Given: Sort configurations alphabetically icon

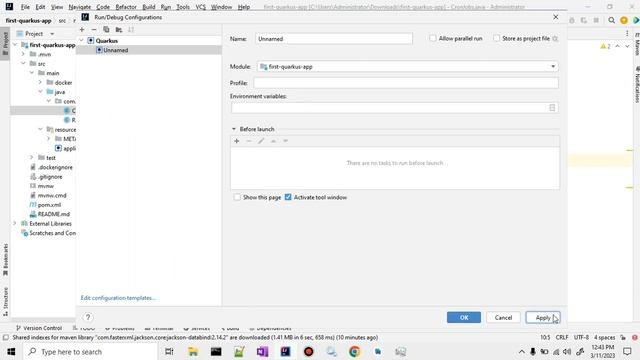Looking at the screenshot, I should [131, 29].
